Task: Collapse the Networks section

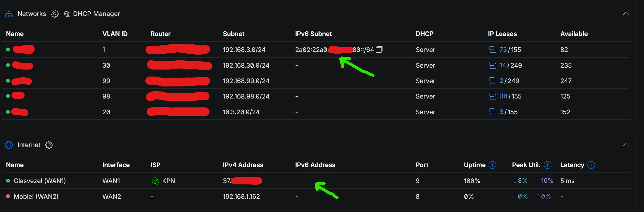Action: (626, 14)
